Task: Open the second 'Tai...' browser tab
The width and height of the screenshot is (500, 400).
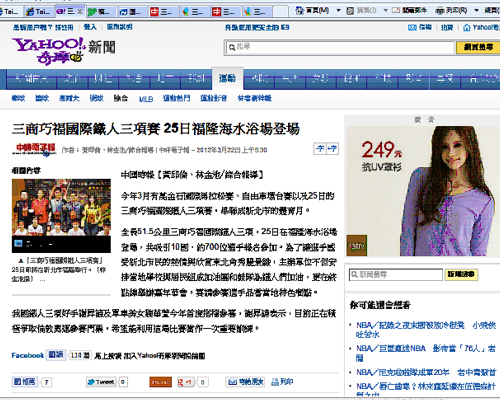Action: (39, 12)
